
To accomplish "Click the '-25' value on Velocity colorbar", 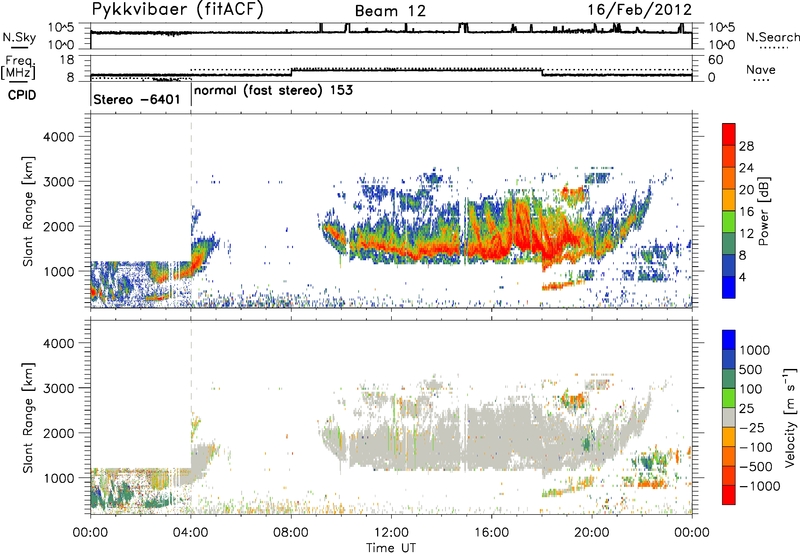I will [x=751, y=428].
